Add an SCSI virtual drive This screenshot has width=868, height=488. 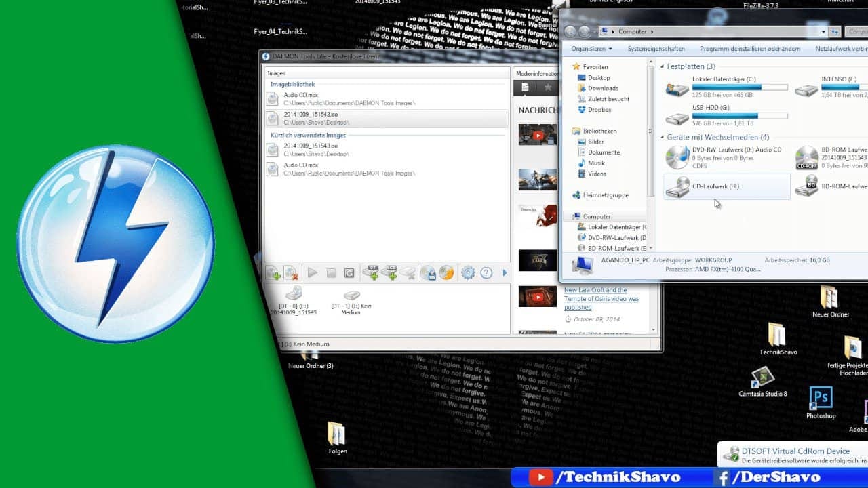(389, 272)
